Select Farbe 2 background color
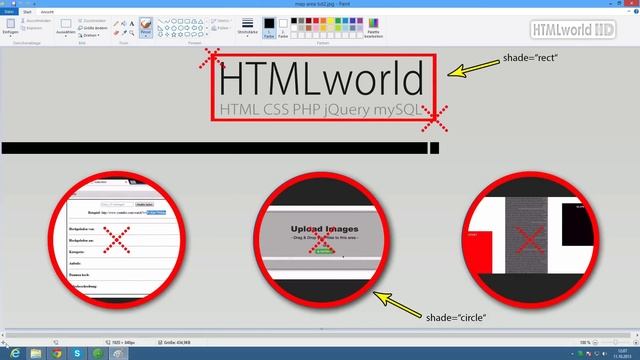Screen dimensions: 640x360 tap(283, 28)
